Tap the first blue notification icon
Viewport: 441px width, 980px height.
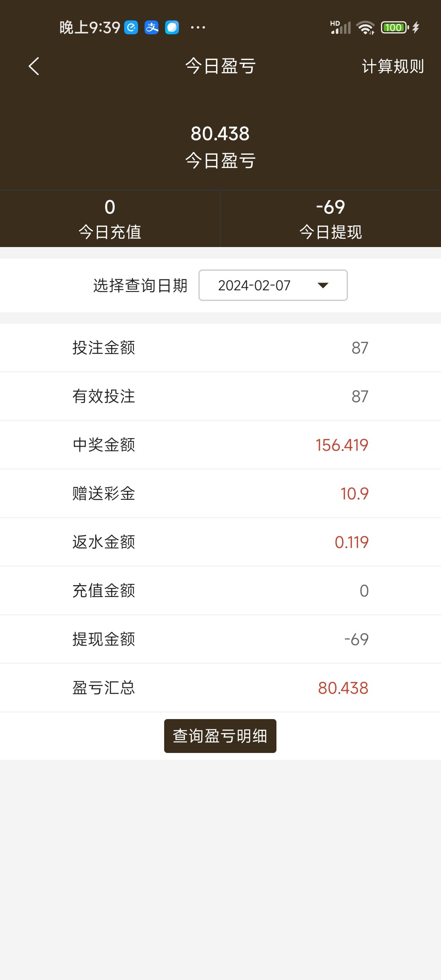(x=131, y=27)
